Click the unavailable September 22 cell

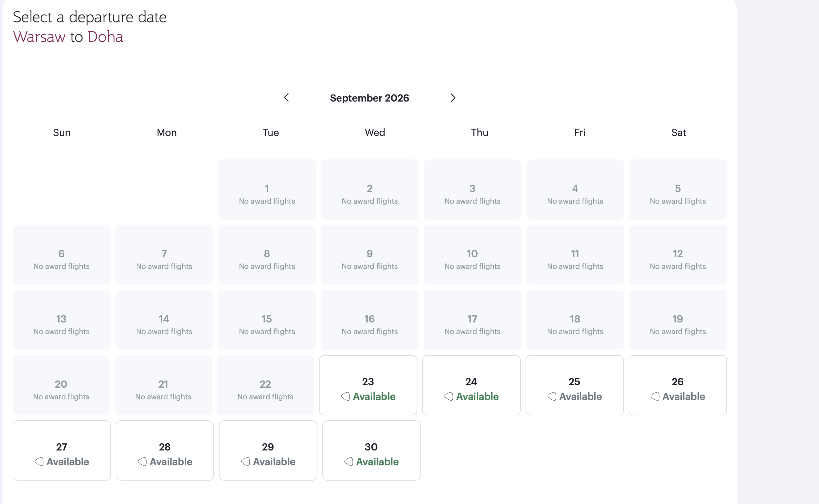(x=265, y=385)
